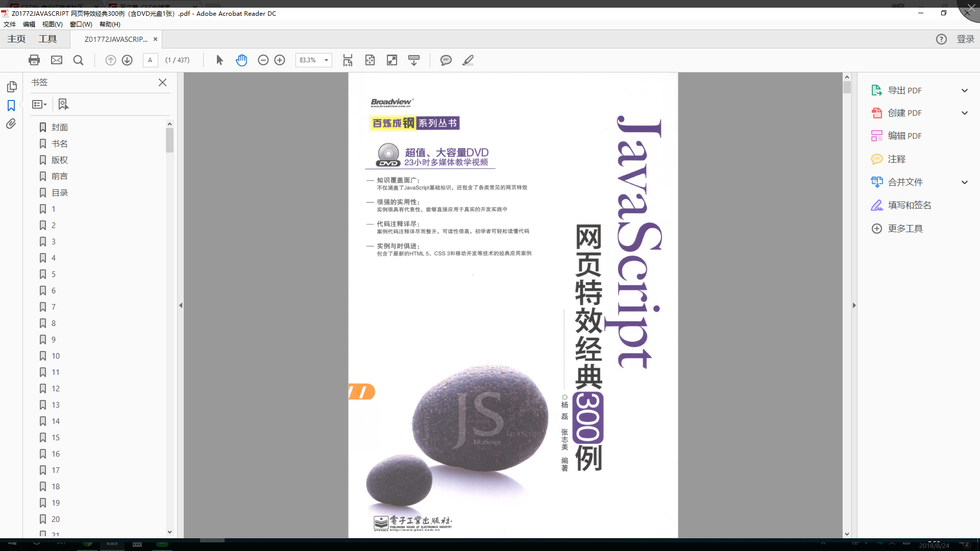Expand 合并文件 options chevron
The width and height of the screenshot is (980, 551).
965,182
